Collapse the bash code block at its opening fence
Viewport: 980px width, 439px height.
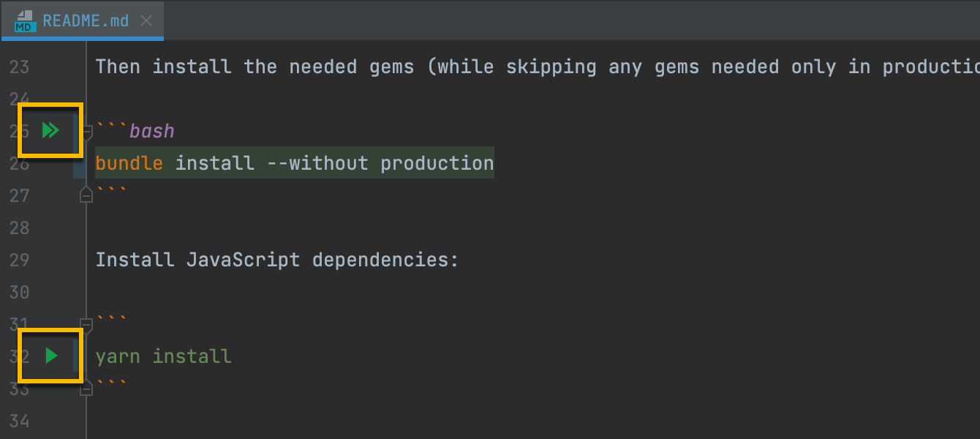click(86, 132)
